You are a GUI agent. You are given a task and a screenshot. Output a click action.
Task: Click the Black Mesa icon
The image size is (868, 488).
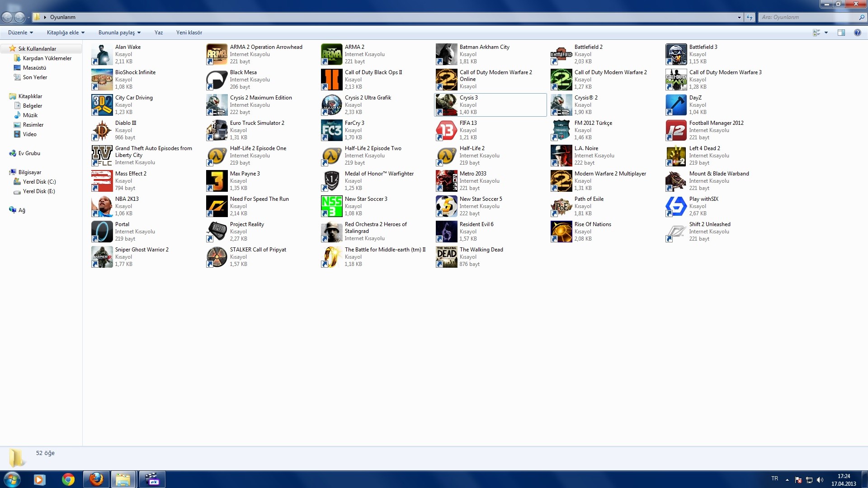pyautogui.click(x=217, y=80)
